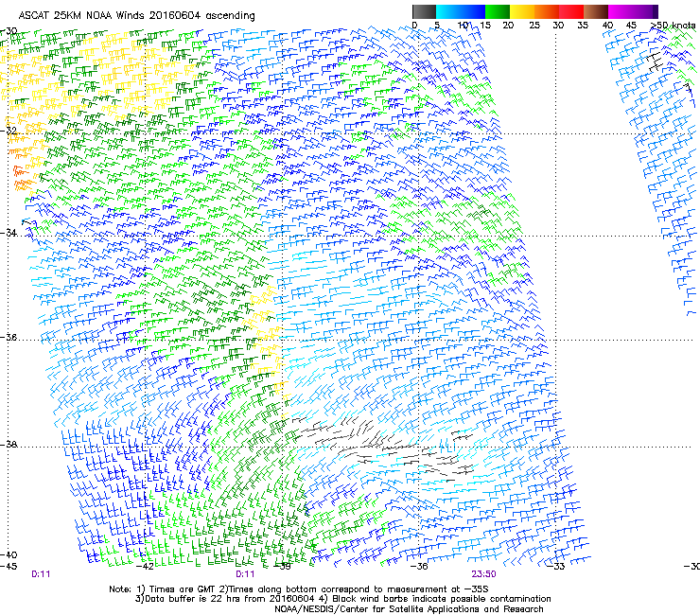This screenshot has height=615, width=700.
Task: Click the green 15-20 knots legend segment
Action: coord(498,11)
